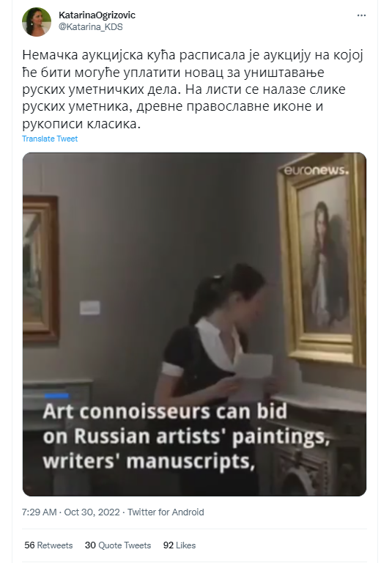Play the euronews video
Viewport: 392px width, 563px height.
tap(195, 324)
